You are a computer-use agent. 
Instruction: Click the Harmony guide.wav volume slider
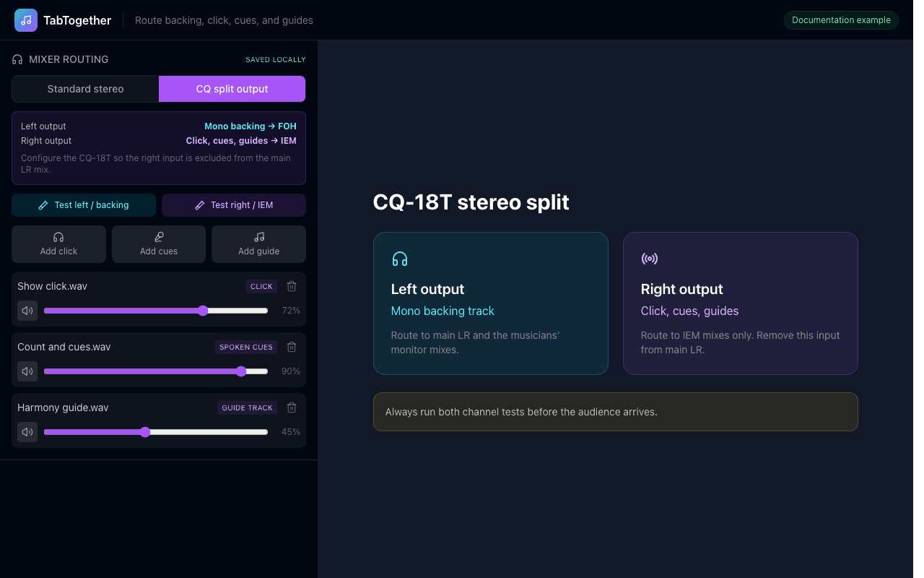click(x=156, y=432)
